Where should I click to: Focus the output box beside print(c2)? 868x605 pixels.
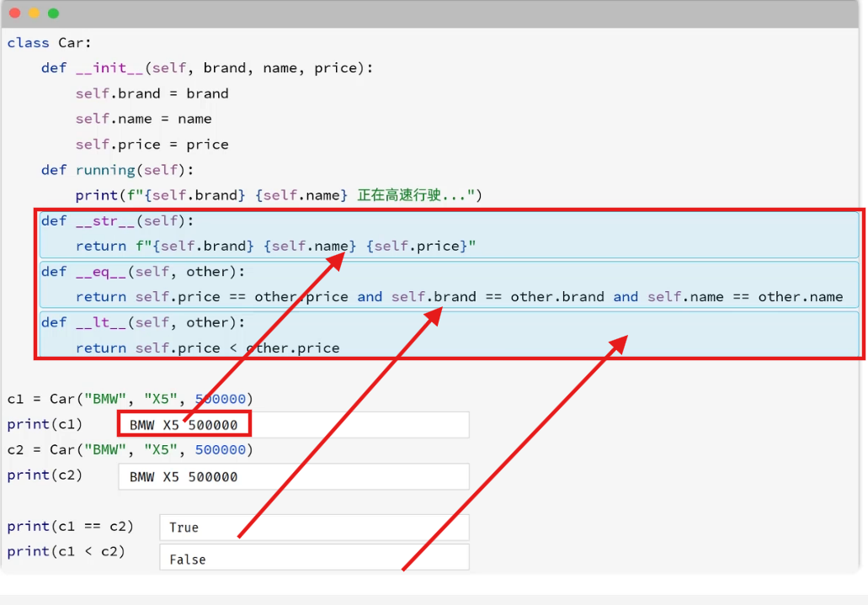[x=293, y=476]
